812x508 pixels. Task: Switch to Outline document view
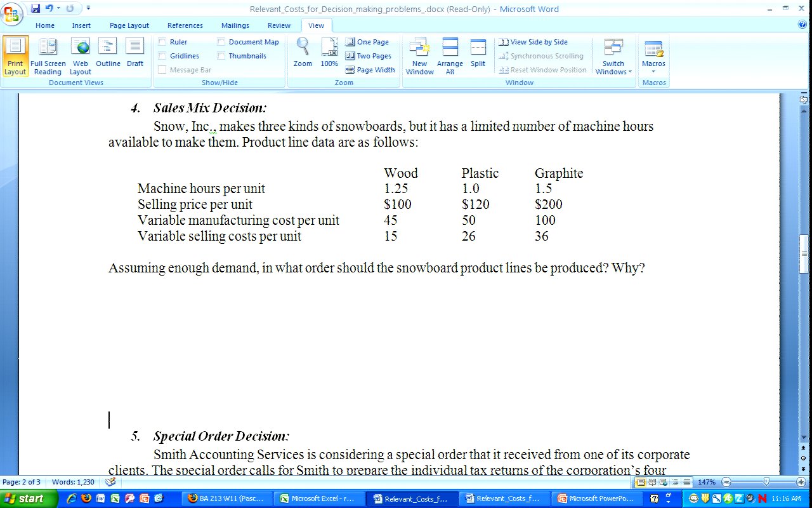108,56
